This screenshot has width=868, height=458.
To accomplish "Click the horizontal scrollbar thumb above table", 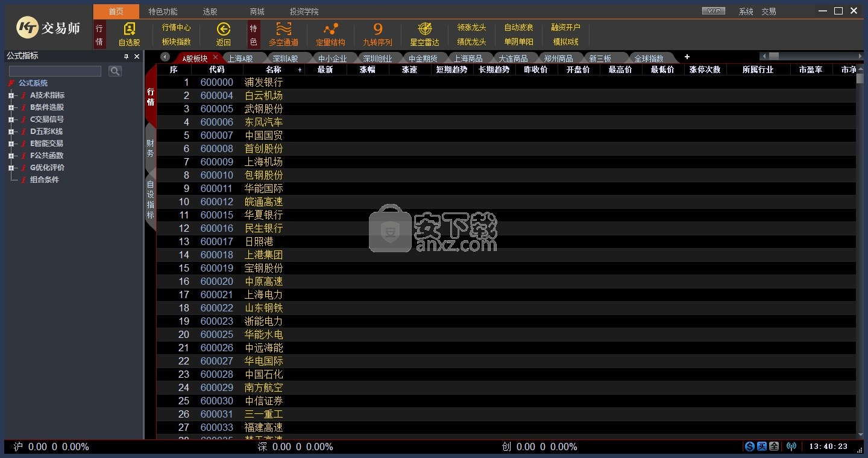I will [x=774, y=56].
